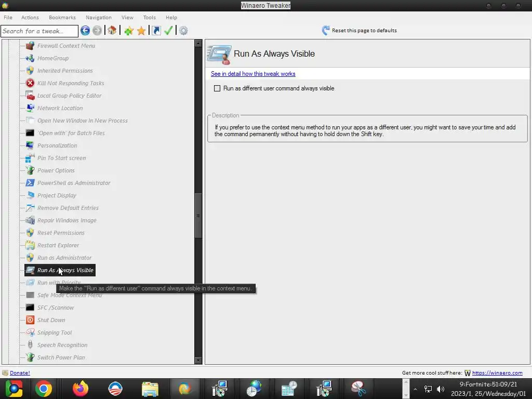Select Reset Permissions tree item
532x399 pixels.
pos(61,233)
